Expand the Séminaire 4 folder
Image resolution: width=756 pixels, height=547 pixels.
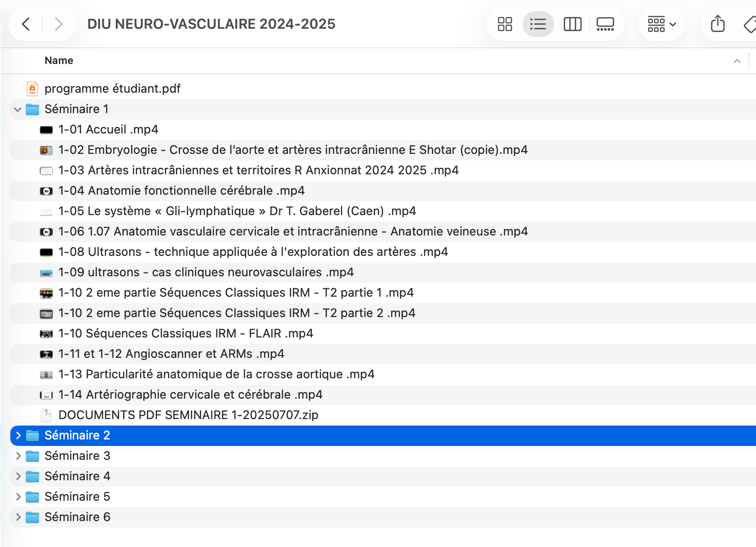[18, 477]
